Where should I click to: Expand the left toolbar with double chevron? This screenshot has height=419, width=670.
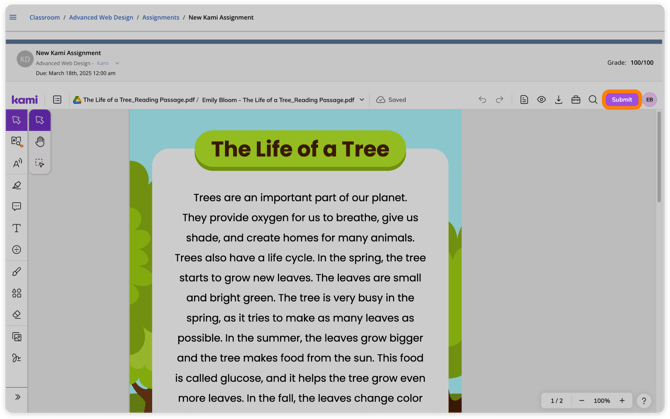(18, 397)
